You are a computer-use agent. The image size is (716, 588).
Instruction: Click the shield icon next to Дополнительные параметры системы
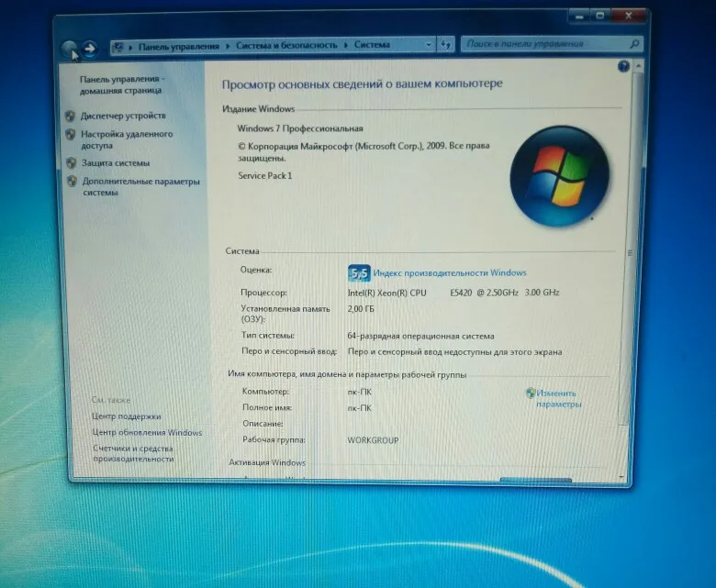click(73, 181)
